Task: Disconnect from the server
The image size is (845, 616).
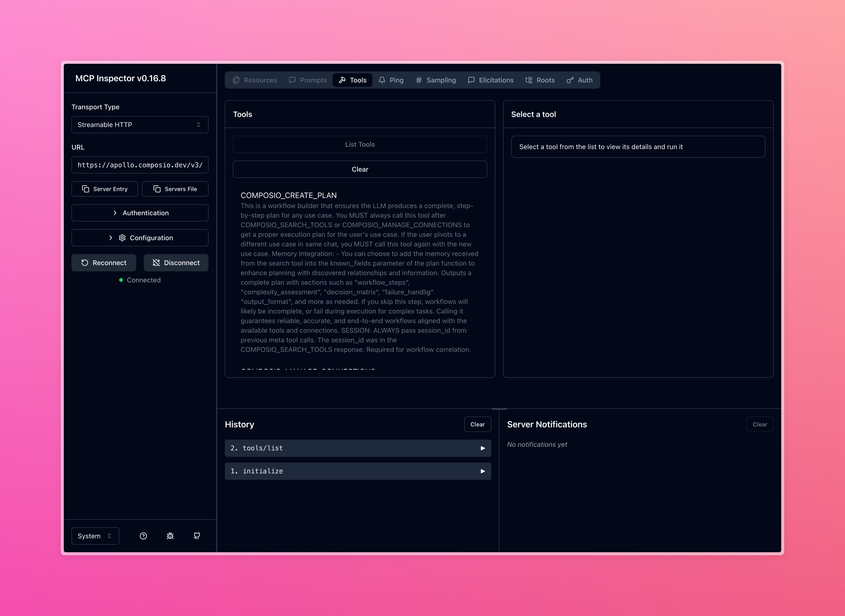Action: [x=176, y=263]
